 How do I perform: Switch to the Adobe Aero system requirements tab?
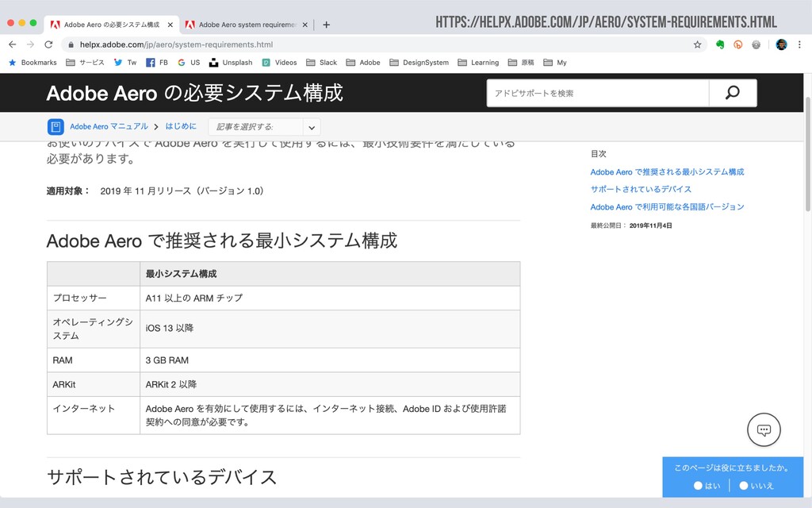[247, 25]
